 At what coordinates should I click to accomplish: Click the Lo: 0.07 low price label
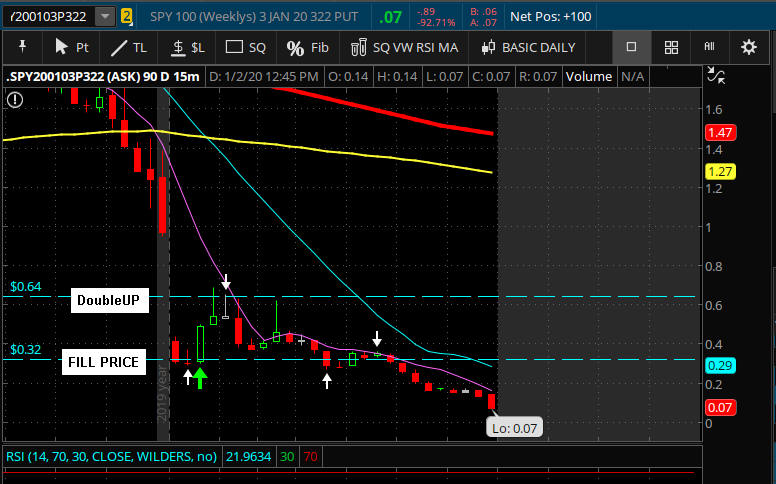(x=514, y=428)
